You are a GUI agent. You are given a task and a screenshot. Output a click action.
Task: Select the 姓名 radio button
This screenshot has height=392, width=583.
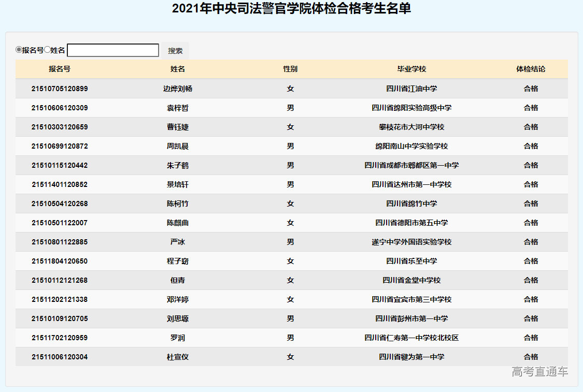click(47, 50)
